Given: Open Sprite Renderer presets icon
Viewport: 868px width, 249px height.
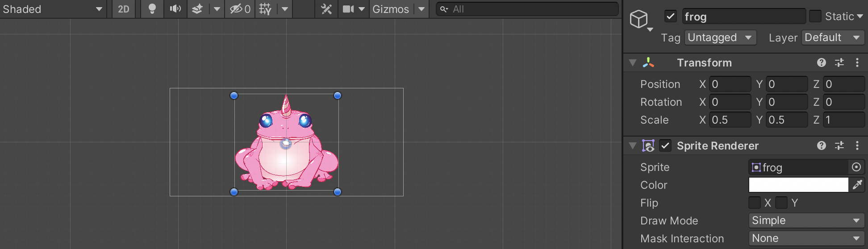Looking at the screenshot, I should pyautogui.click(x=839, y=145).
